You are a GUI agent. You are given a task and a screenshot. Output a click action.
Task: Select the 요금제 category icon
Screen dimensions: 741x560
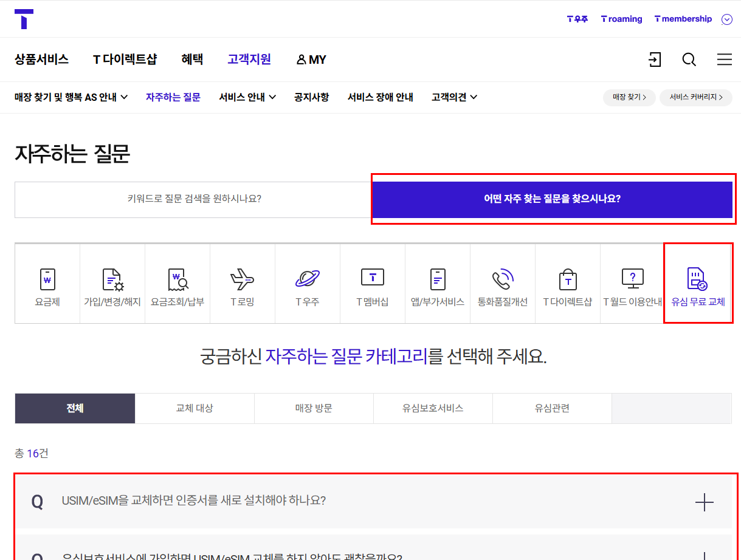coord(47,279)
